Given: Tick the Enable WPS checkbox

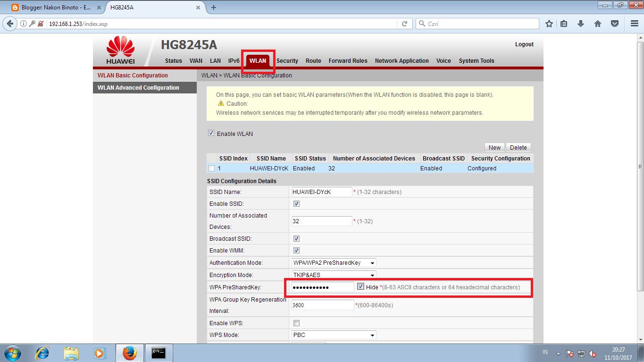Looking at the screenshot, I should tap(297, 323).
